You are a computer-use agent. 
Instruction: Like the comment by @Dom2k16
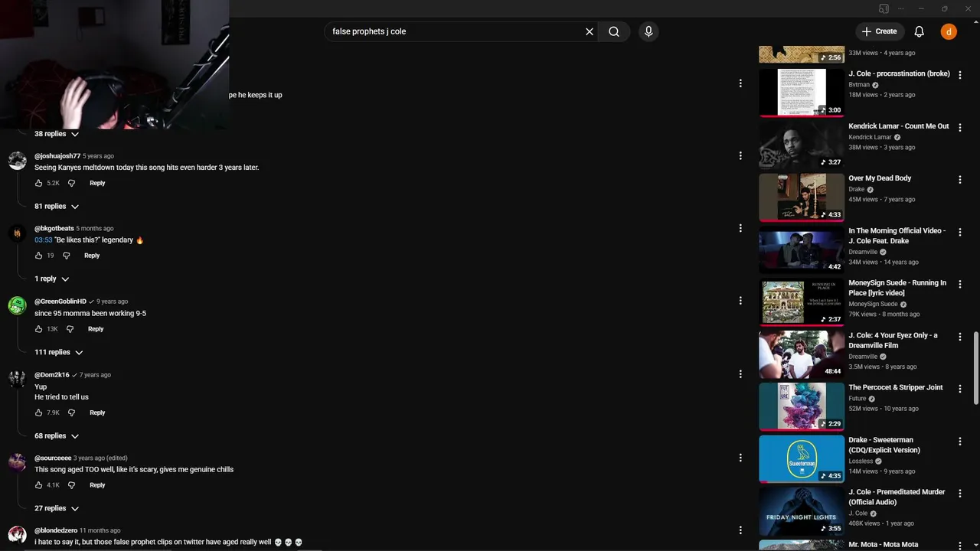38,412
